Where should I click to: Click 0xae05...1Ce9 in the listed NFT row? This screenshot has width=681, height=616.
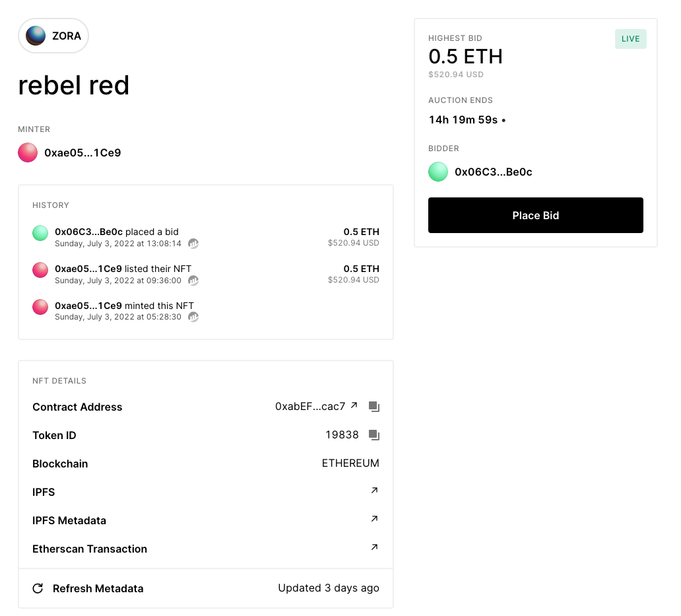(x=88, y=269)
